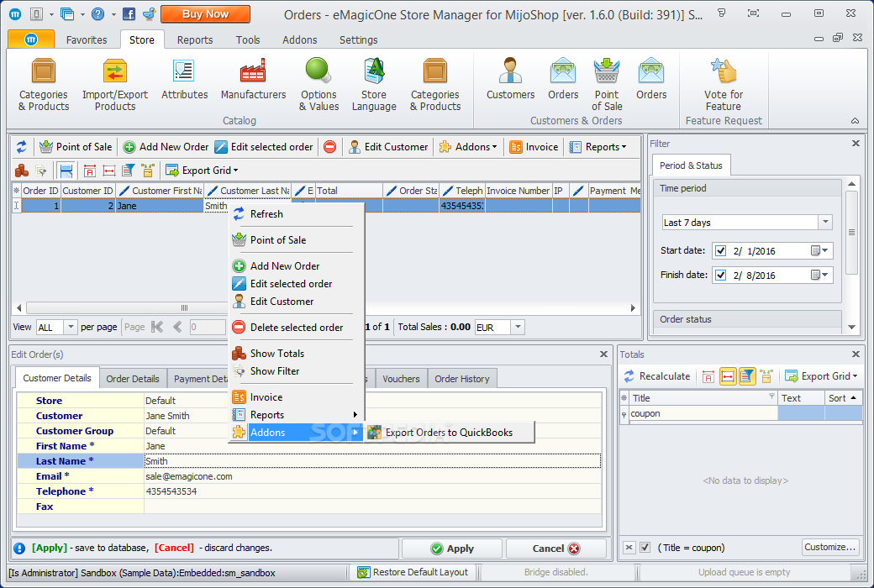Image resolution: width=874 pixels, height=588 pixels.
Task: Click highlighted filter icon in Totals toolbar
Action: coord(747,377)
